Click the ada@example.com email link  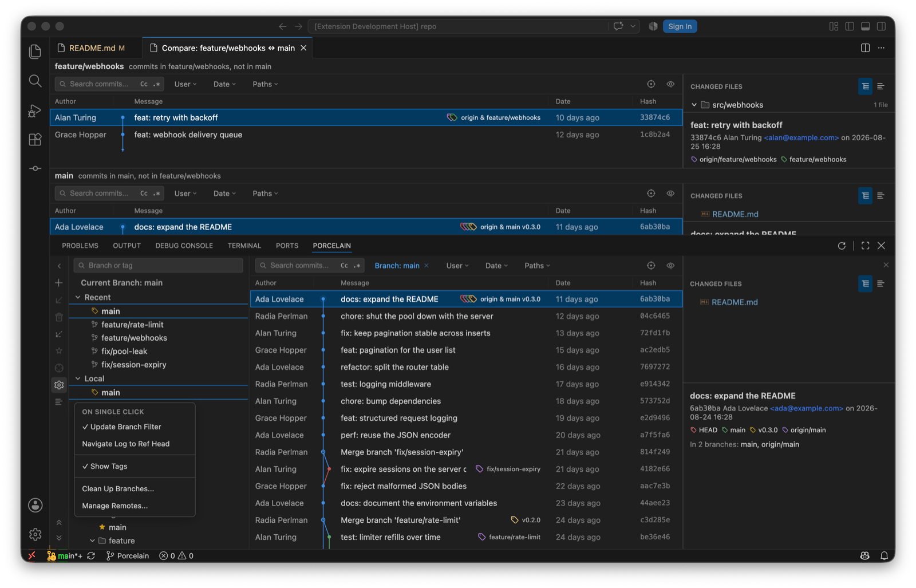pyautogui.click(x=806, y=409)
